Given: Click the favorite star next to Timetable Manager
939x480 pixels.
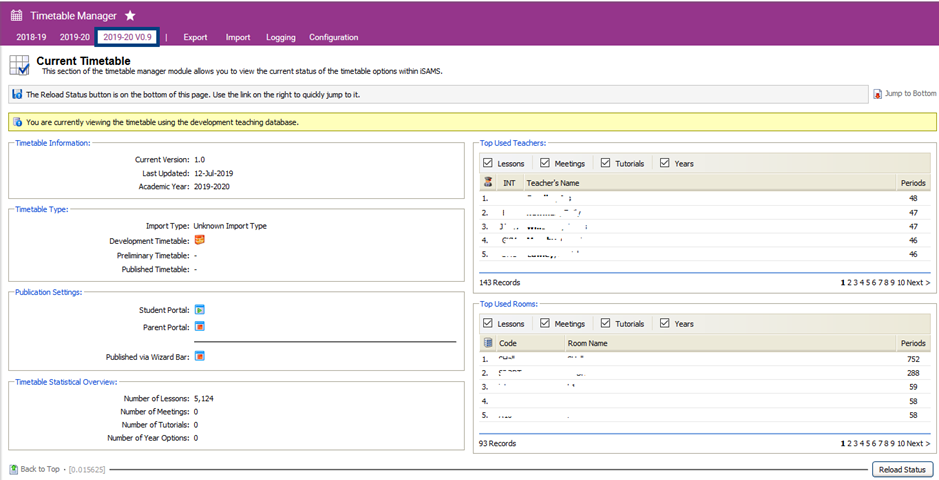Looking at the screenshot, I should [130, 16].
